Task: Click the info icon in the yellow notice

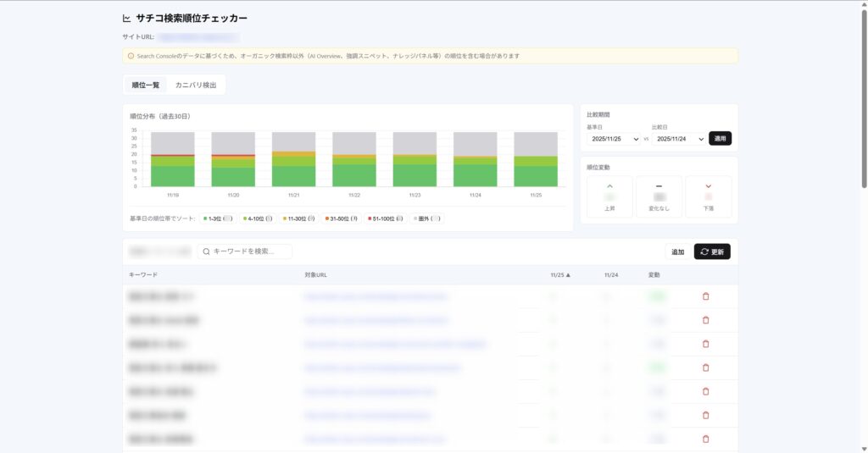Action: point(131,56)
